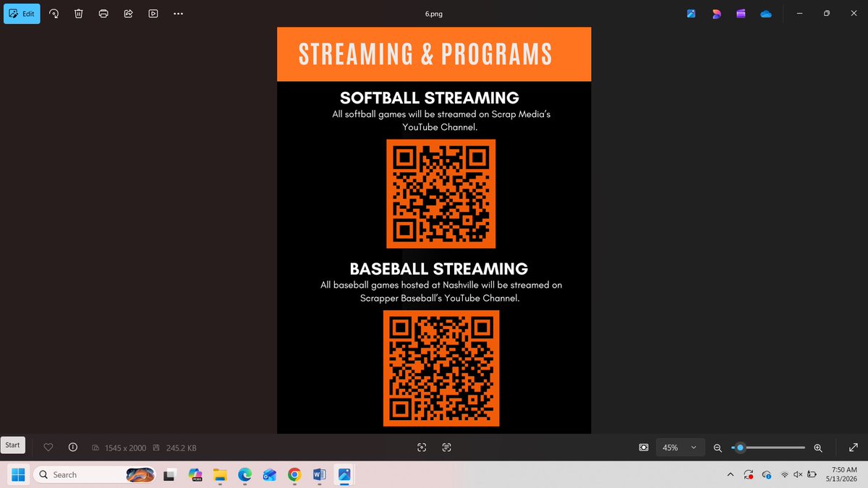Share the image

[x=128, y=13]
